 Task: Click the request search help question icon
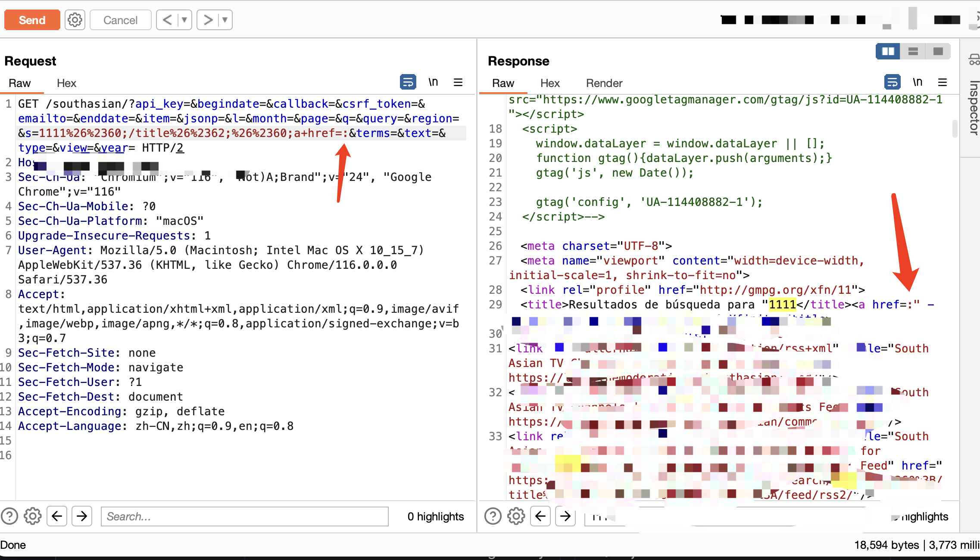tap(9, 516)
